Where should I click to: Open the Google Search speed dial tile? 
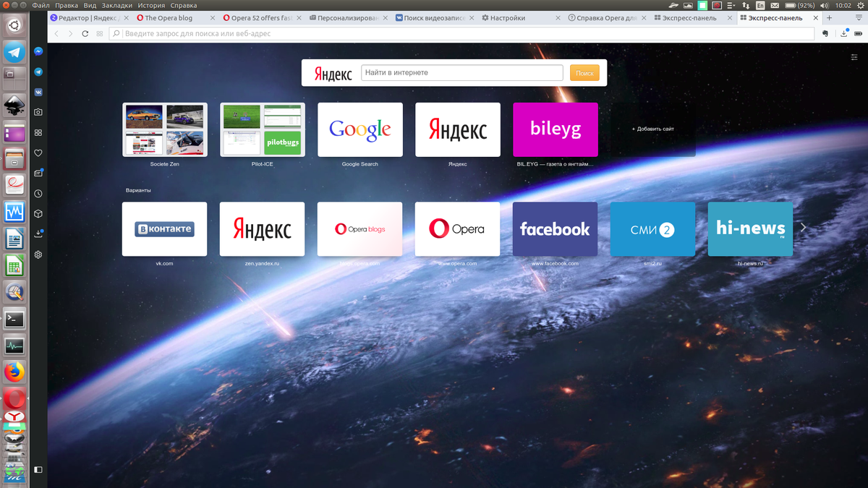359,130
